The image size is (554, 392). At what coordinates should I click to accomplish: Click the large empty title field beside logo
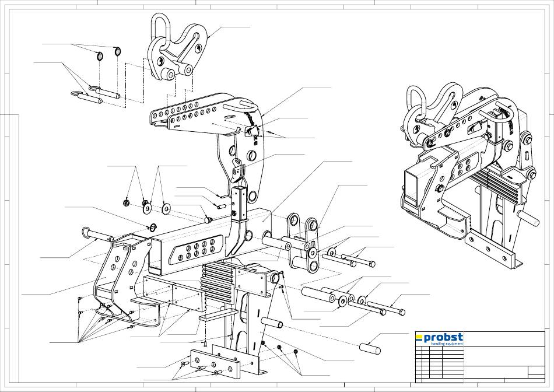coord(502,339)
